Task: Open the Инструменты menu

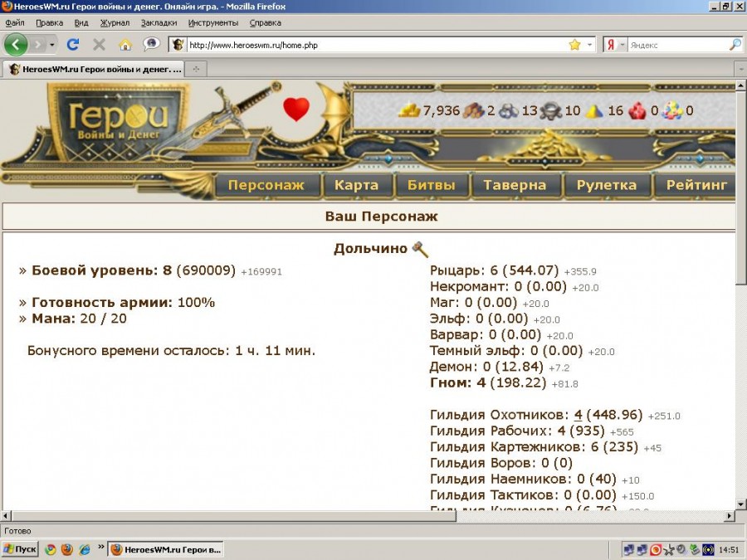Action: [x=213, y=23]
